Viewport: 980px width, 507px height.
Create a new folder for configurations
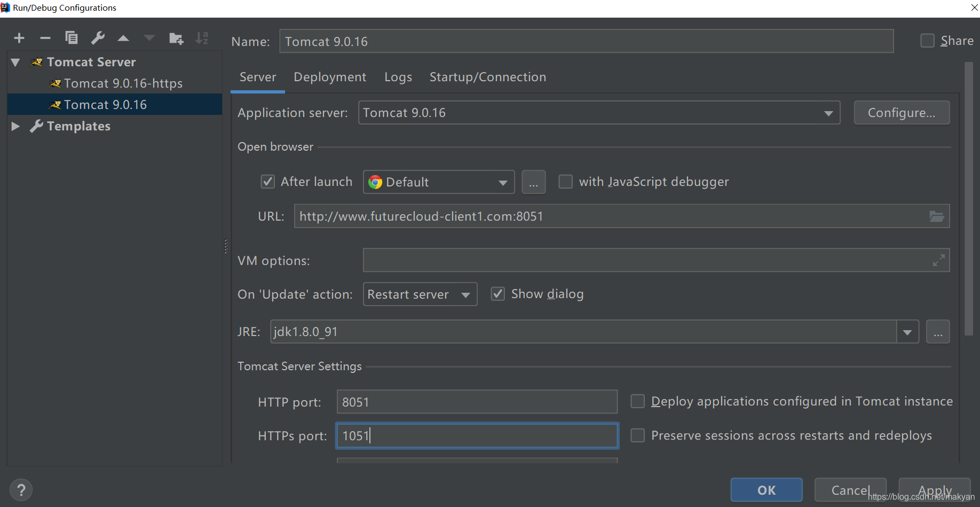click(176, 38)
